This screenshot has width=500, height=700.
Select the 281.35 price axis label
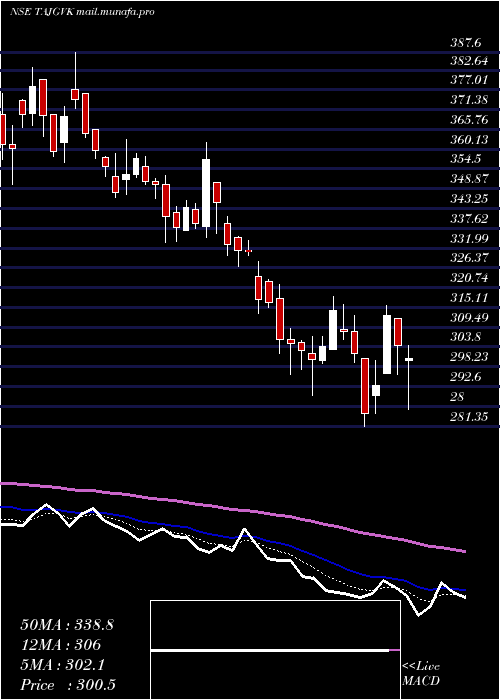point(470,417)
